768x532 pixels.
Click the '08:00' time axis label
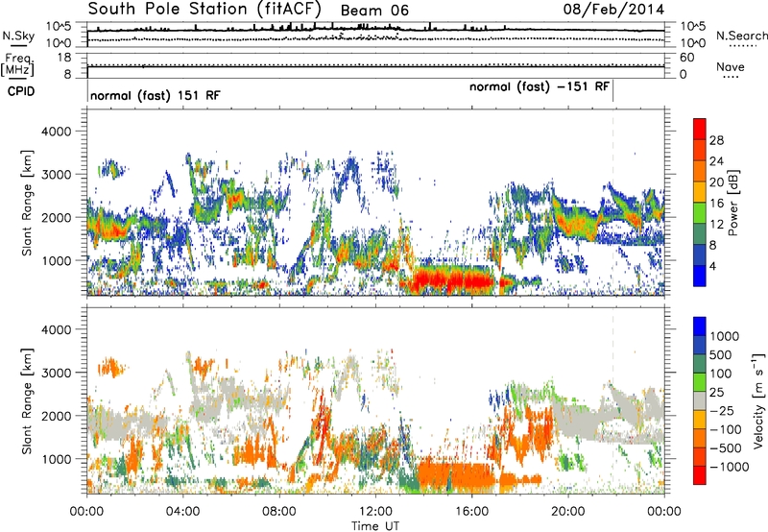pos(278,512)
